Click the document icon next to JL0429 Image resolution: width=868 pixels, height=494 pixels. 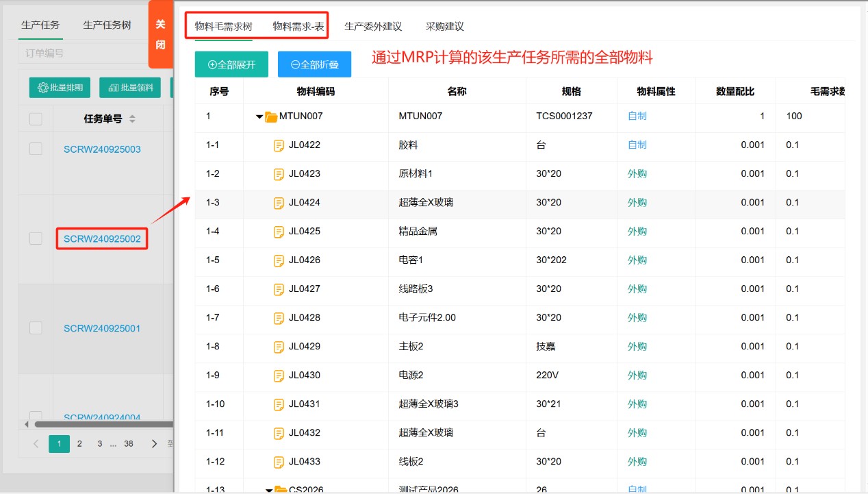(x=279, y=347)
